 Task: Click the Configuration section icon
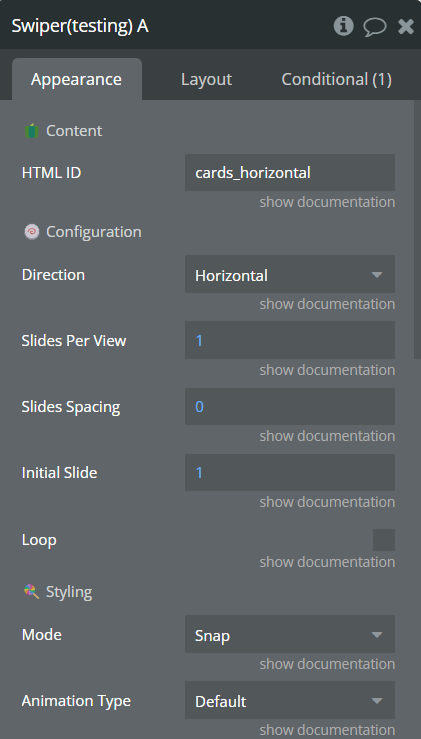point(32,232)
